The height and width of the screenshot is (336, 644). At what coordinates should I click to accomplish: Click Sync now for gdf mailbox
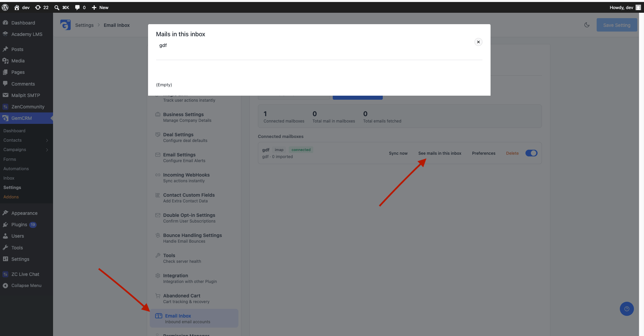[398, 153]
